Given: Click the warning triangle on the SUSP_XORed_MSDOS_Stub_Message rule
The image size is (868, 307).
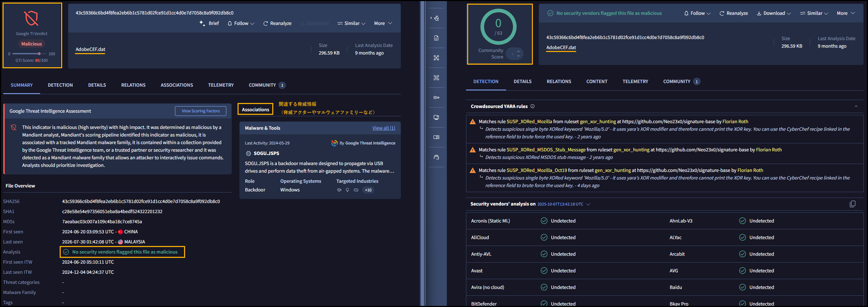Looking at the screenshot, I should tap(473, 150).
